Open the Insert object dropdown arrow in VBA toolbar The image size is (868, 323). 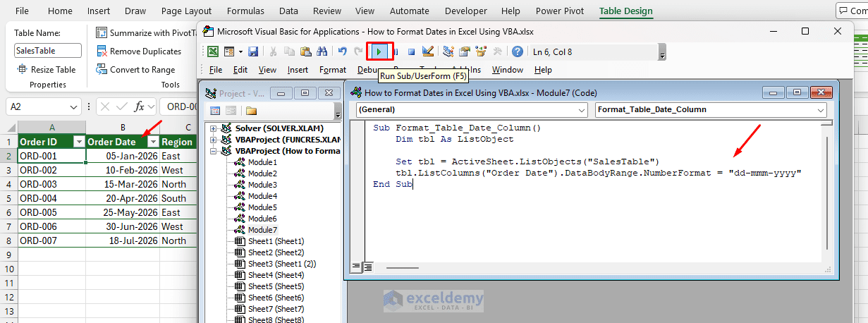tap(240, 51)
